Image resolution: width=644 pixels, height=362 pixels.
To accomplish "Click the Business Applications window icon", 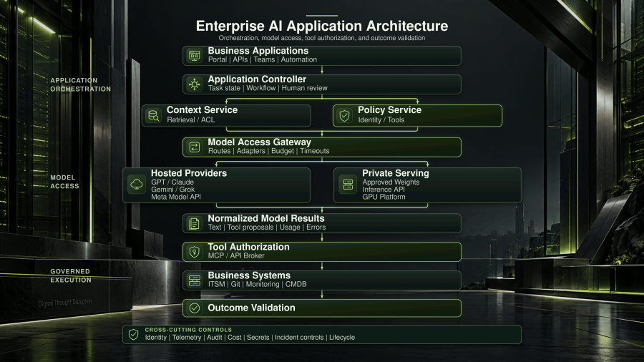I will pos(194,56).
